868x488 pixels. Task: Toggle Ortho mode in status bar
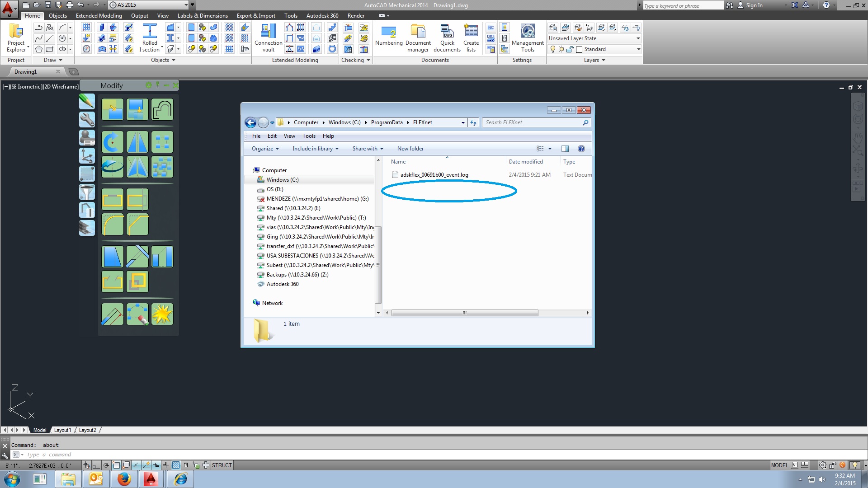tap(96, 465)
